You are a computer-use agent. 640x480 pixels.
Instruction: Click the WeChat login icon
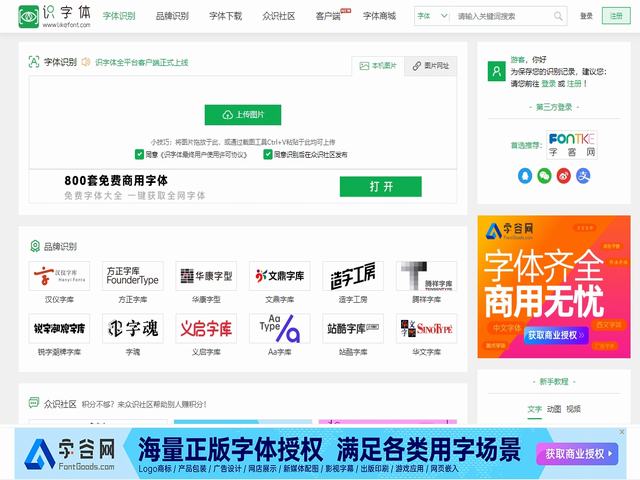[x=544, y=176]
